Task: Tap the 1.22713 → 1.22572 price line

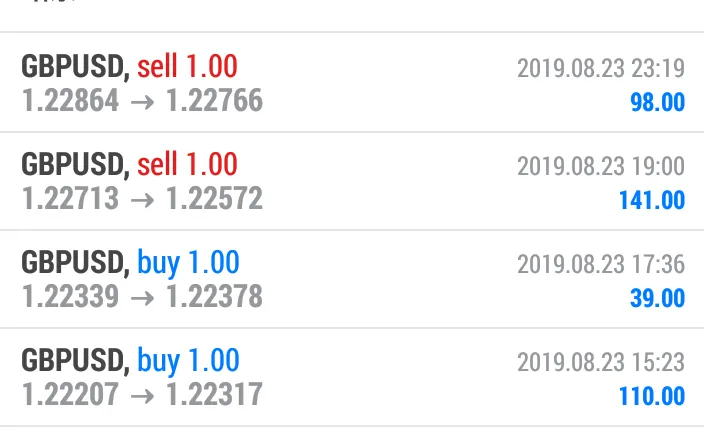Action: (142, 198)
